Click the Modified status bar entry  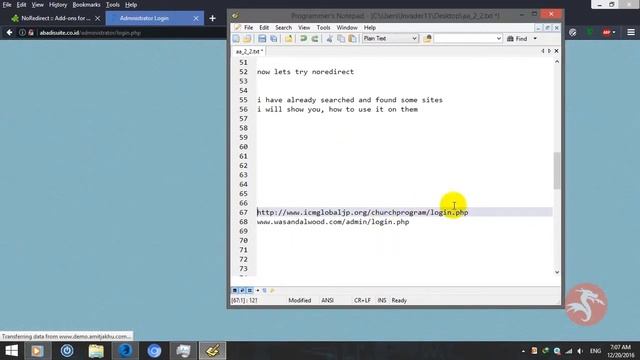300,300
